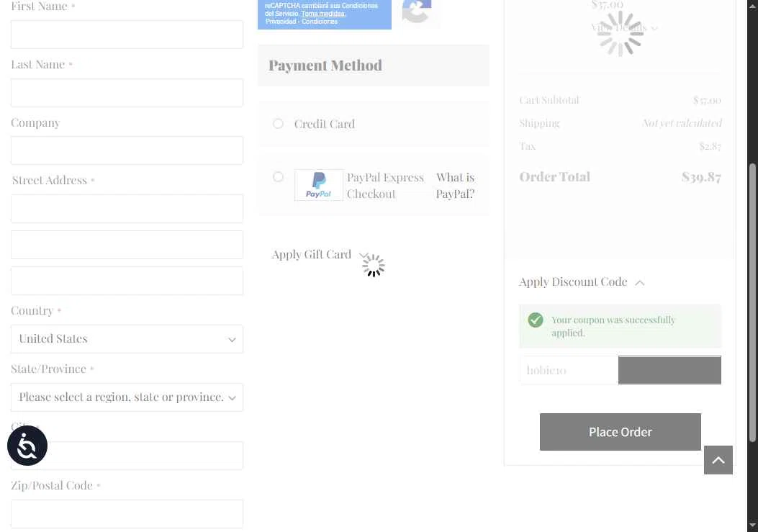
Task: Select PayPal Express Checkout radio button
Action: coord(278,177)
